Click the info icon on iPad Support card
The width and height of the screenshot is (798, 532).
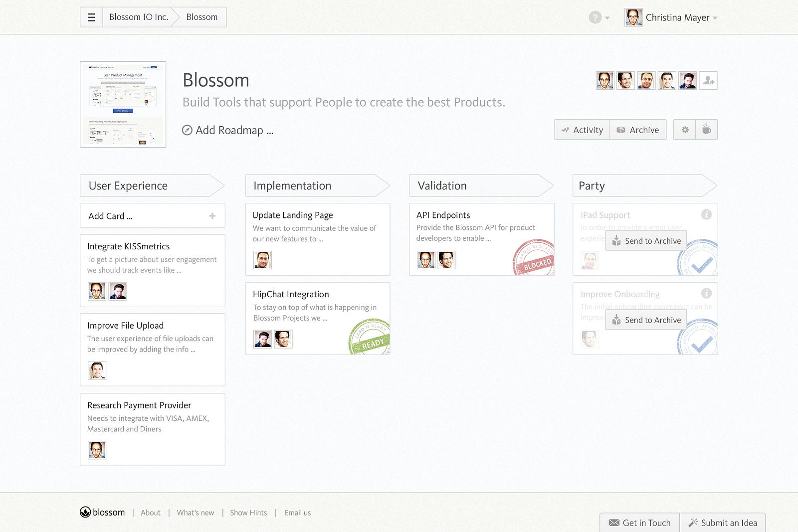click(706, 214)
